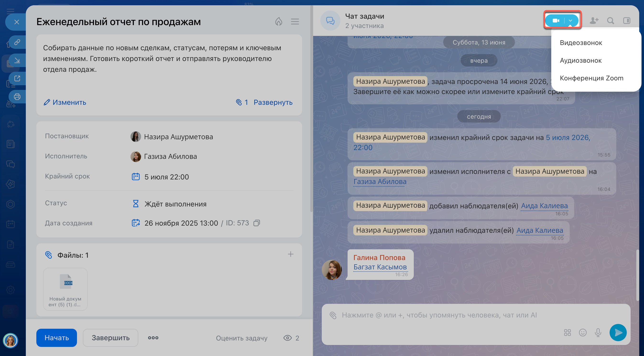Change the deadline 5 июля 22:00
The height and width of the screenshot is (356, 644).
point(167,177)
